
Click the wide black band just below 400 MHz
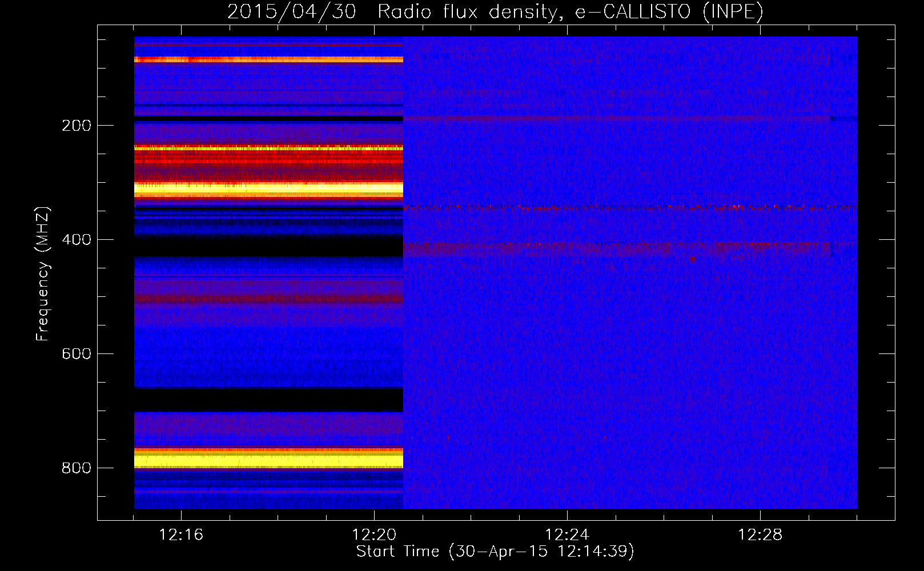[268, 247]
